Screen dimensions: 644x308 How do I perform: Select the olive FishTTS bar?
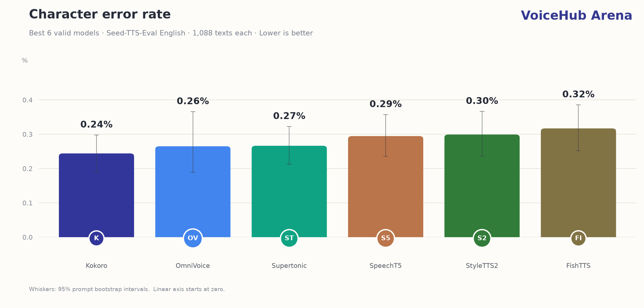coord(578,183)
